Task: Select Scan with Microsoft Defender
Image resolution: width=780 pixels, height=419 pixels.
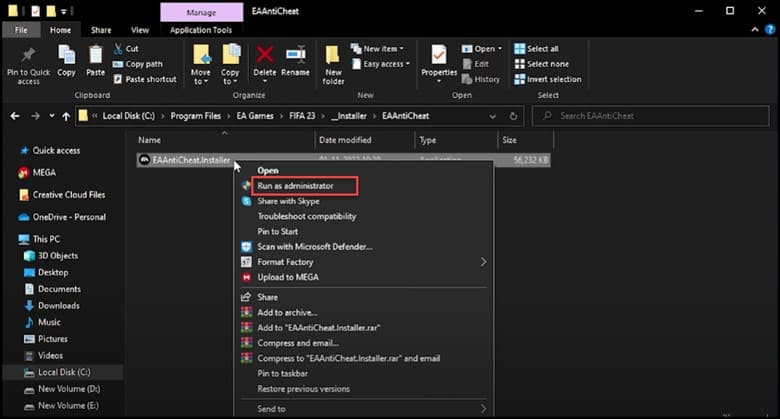Action: [314, 246]
